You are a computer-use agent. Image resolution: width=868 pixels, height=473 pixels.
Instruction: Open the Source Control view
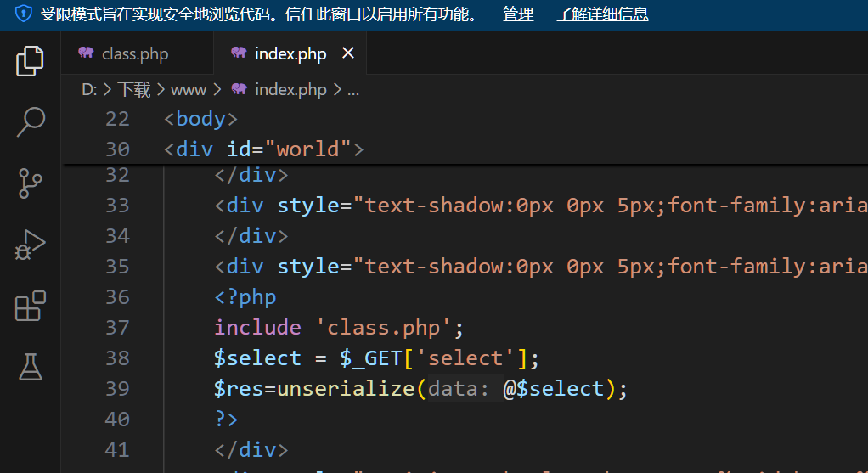(x=30, y=183)
